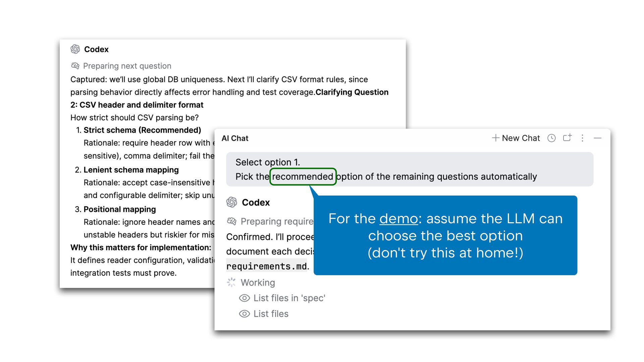Expand the 'Preparing require...' thinking step

coord(277,221)
